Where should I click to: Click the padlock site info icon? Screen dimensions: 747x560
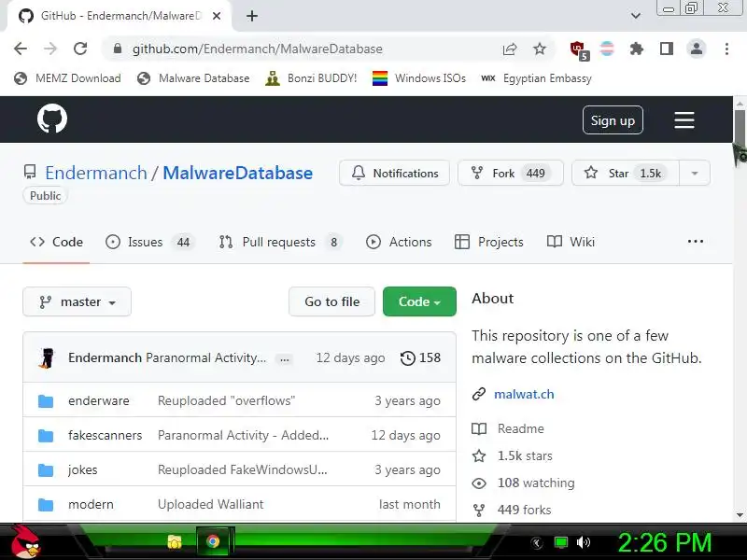pyautogui.click(x=118, y=49)
